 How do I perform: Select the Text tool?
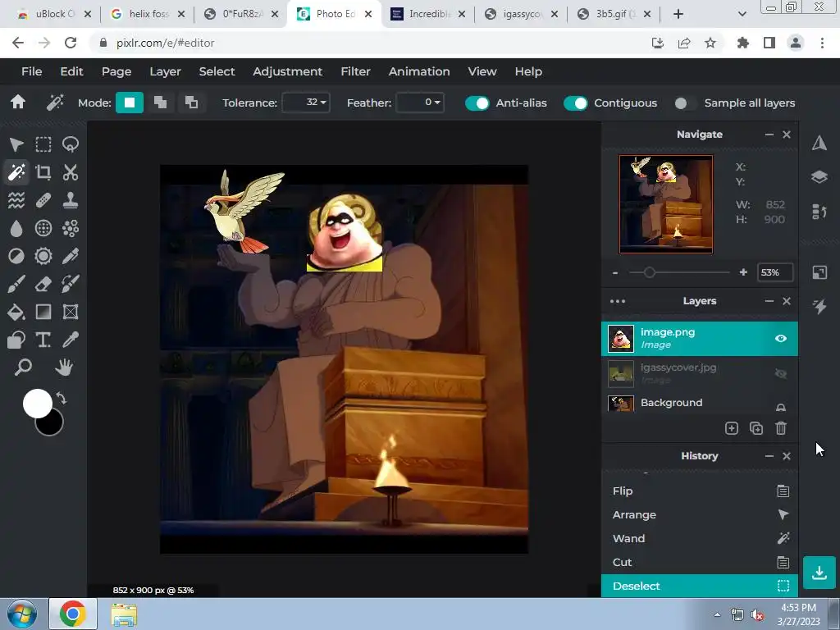click(x=43, y=340)
